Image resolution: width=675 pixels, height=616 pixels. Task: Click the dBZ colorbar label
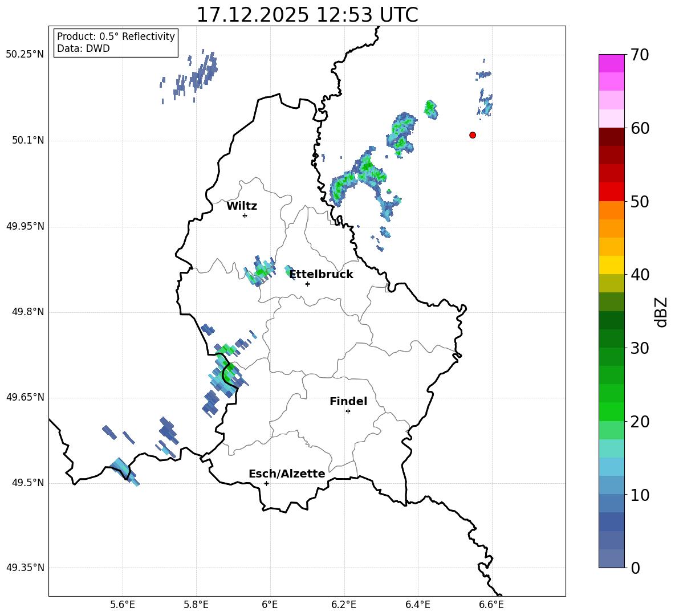[x=661, y=312]
